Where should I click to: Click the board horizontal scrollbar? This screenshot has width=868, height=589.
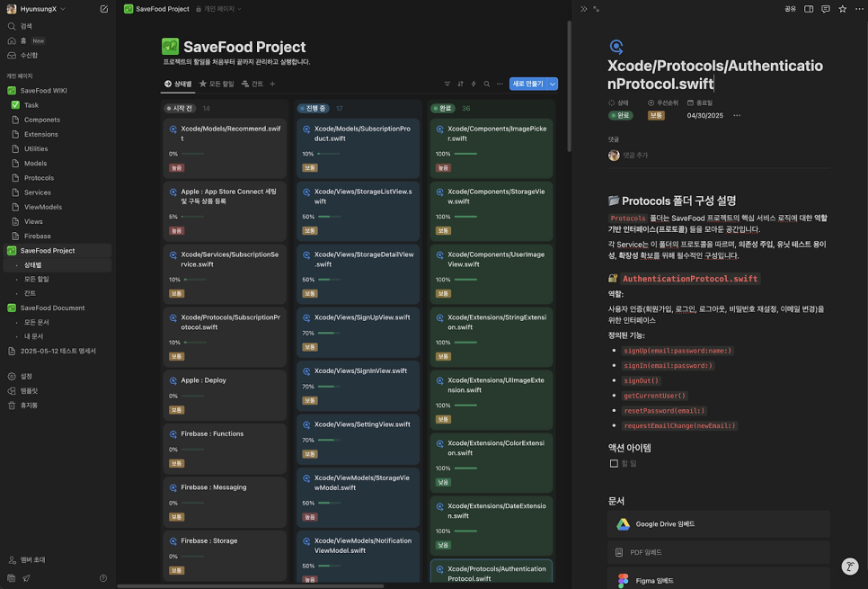[x=250, y=585]
